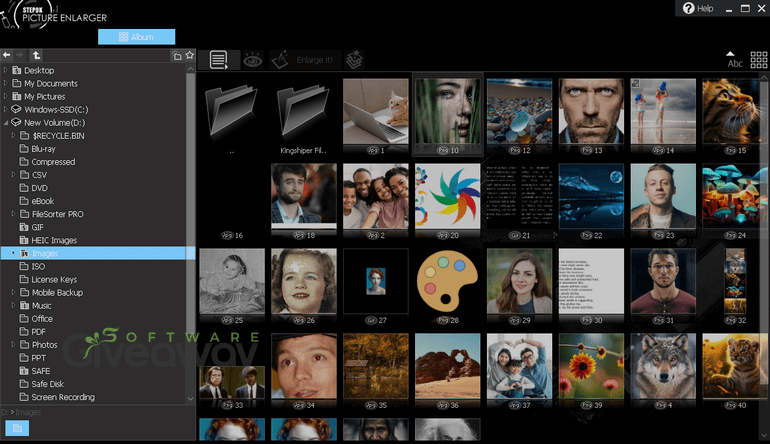Click the folder button at bottom left
The width and height of the screenshot is (770, 444).
click(x=17, y=428)
